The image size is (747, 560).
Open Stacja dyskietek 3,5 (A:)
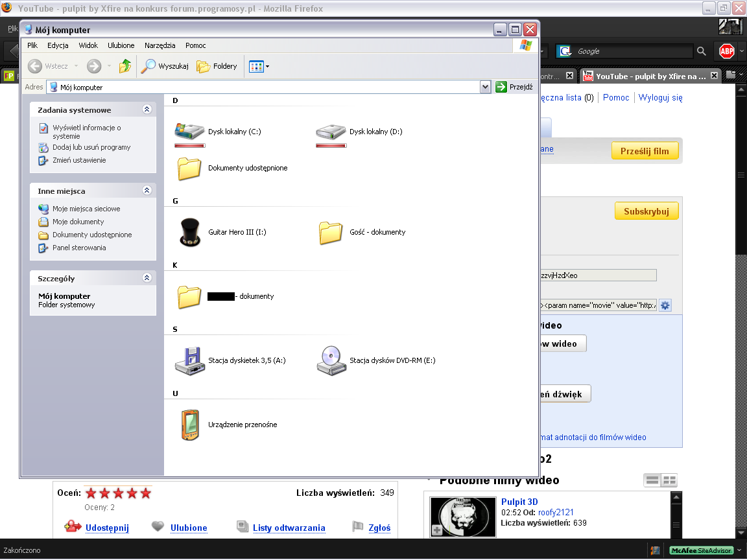tap(230, 361)
